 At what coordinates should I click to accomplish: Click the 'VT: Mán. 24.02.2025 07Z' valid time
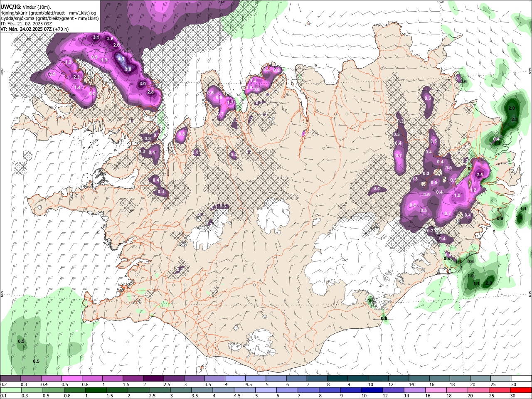pos(26,29)
